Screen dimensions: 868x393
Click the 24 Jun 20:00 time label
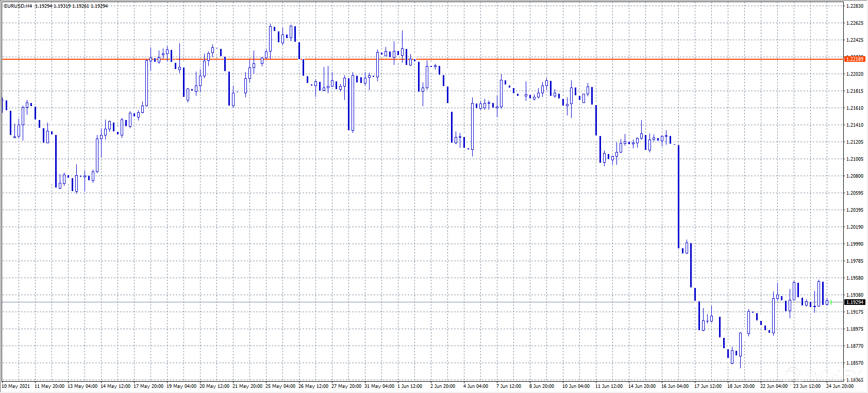coord(840,386)
